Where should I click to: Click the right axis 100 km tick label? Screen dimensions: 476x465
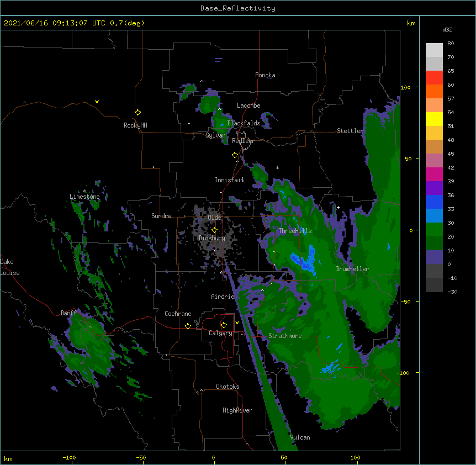(405, 87)
